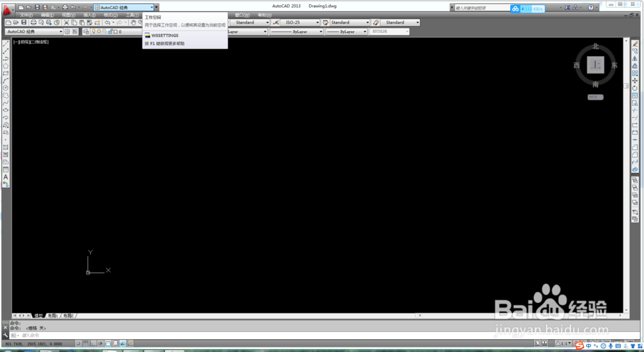This screenshot has width=644, height=352.
Task: Toggle Grid display in status bar
Action: [x=86, y=344]
